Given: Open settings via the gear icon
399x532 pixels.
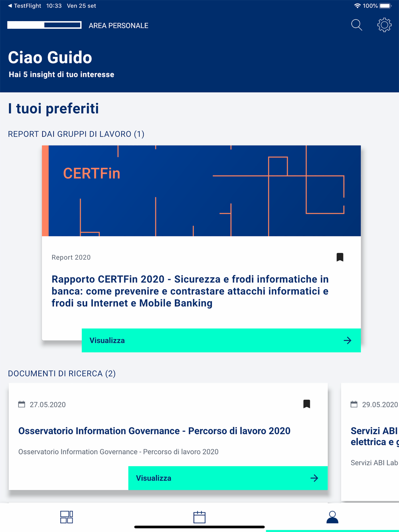Looking at the screenshot, I should click(x=384, y=25).
